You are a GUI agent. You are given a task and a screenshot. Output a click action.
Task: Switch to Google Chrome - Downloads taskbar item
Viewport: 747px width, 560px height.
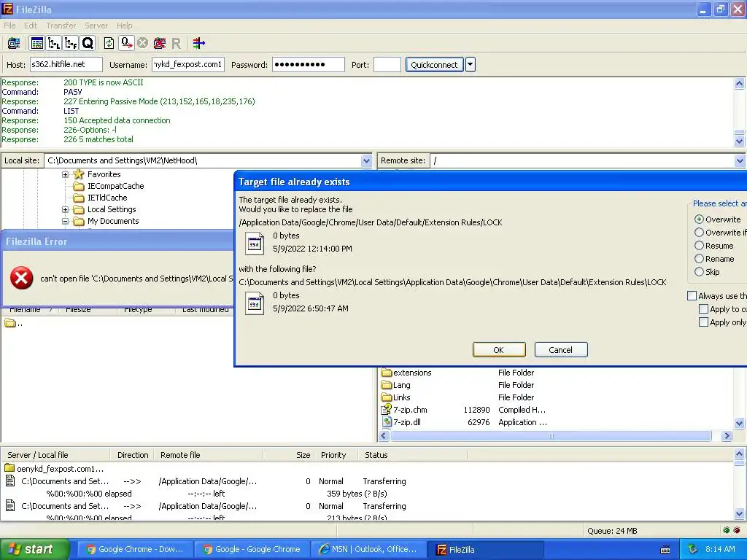pyautogui.click(x=134, y=549)
